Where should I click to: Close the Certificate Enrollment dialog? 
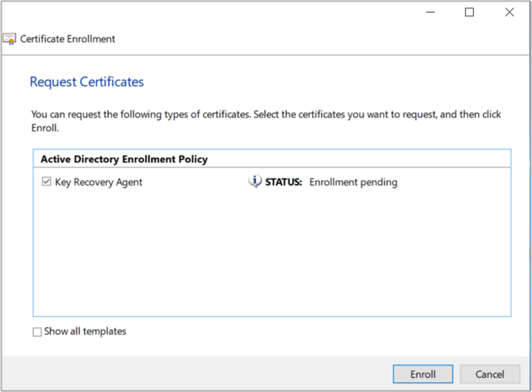[509, 13]
